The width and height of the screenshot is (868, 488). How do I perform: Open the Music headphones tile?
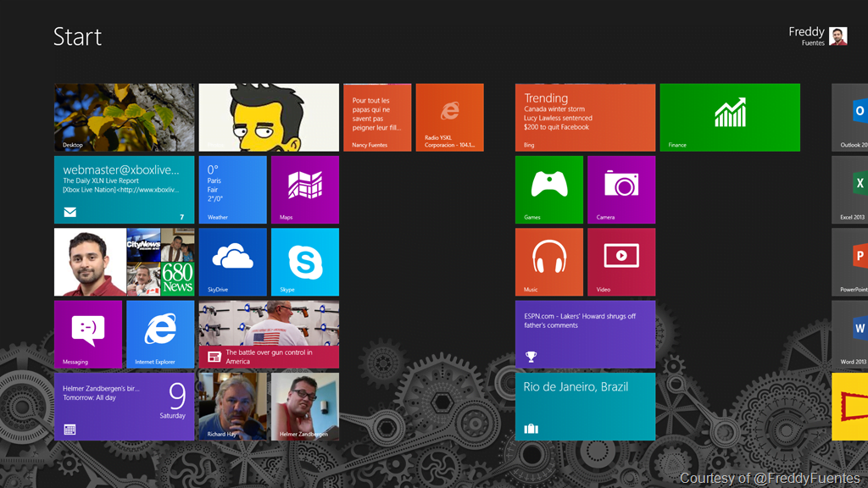coord(548,262)
